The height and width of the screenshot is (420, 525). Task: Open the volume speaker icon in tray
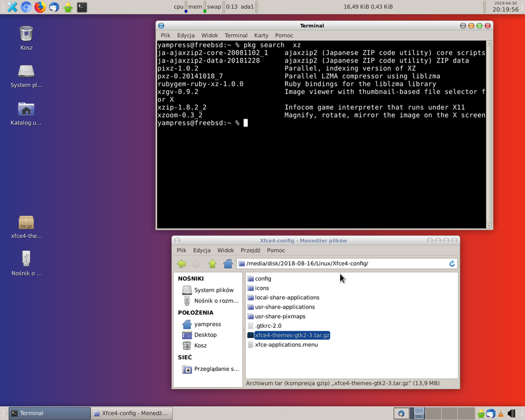click(511, 413)
